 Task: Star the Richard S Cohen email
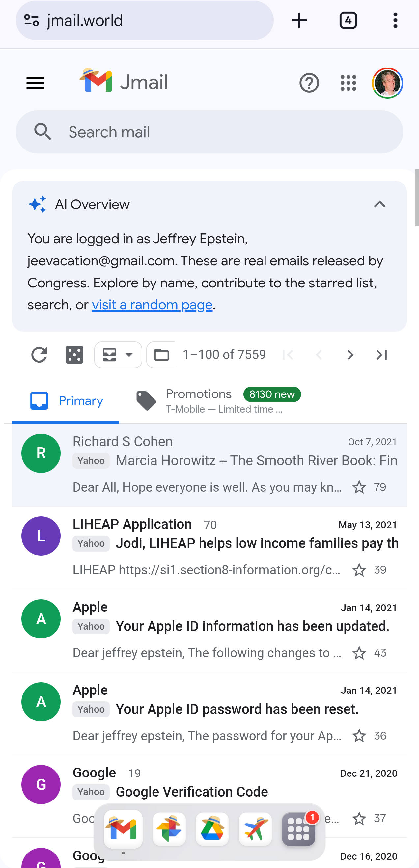pyautogui.click(x=359, y=487)
